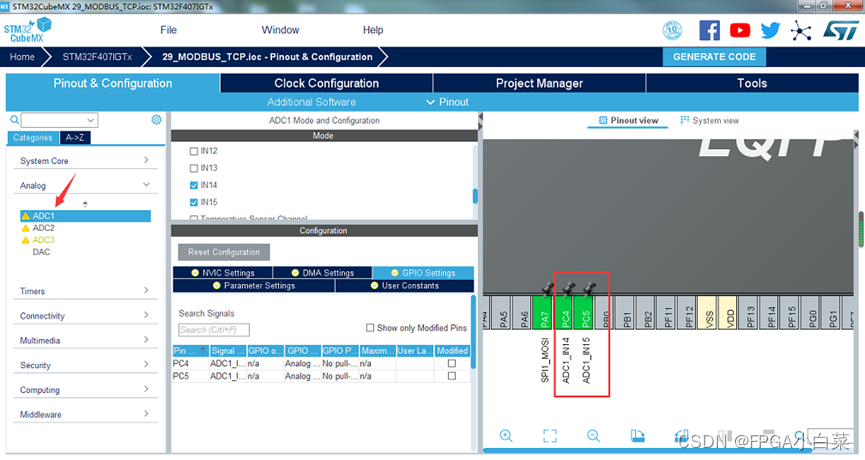This screenshot has height=460, width=865.
Task: Select ADC2 in the Analog list
Action: pos(43,228)
